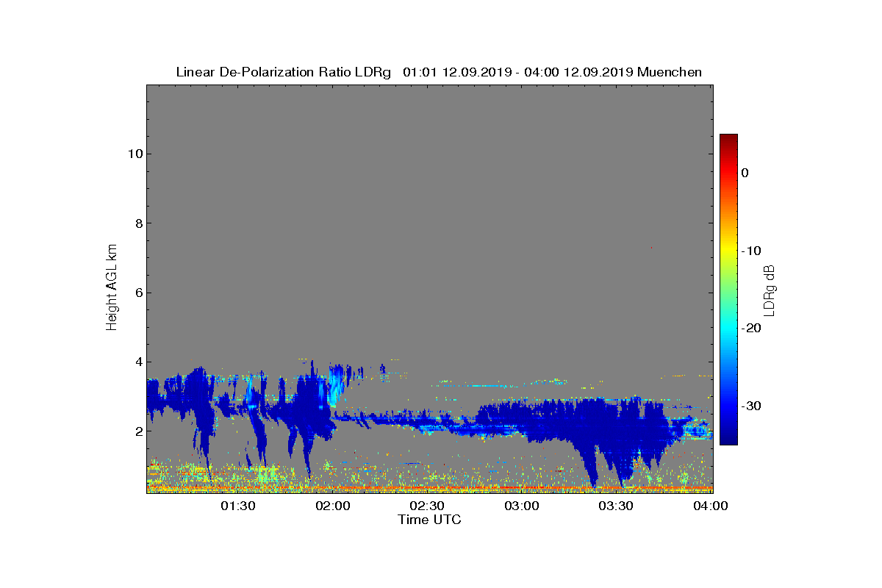
Task: Click the 02:30 time axis label
Action: point(427,506)
